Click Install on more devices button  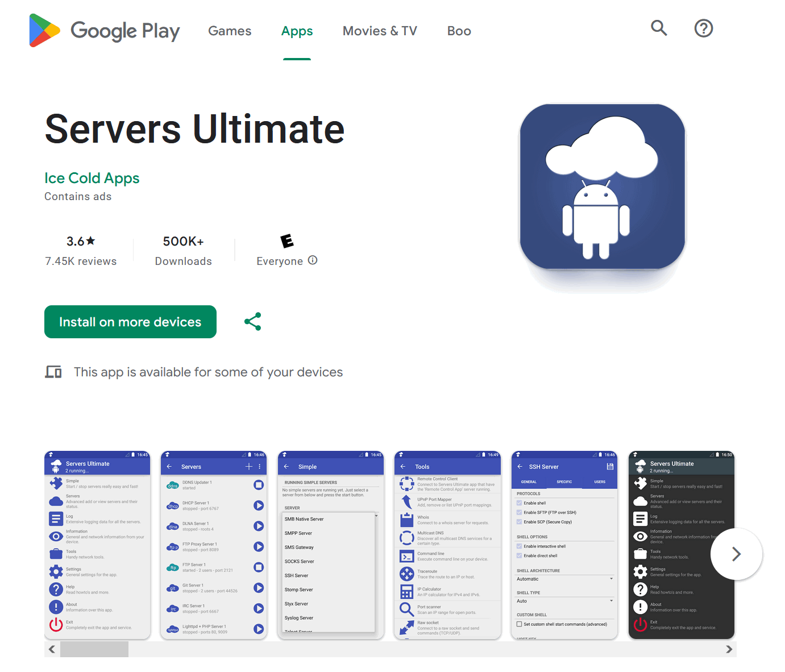pyautogui.click(x=130, y=322)
